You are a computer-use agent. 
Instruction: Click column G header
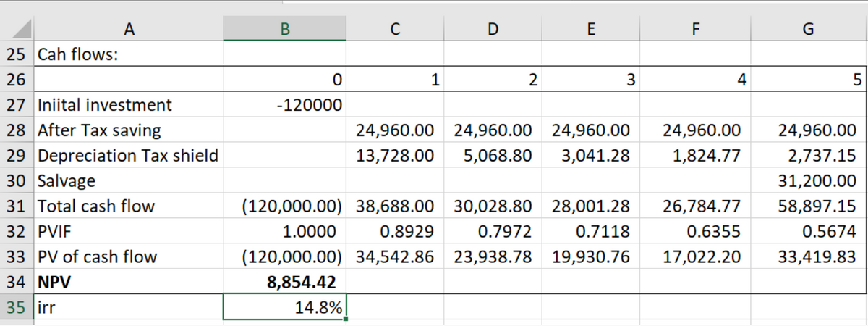[809, 29]
